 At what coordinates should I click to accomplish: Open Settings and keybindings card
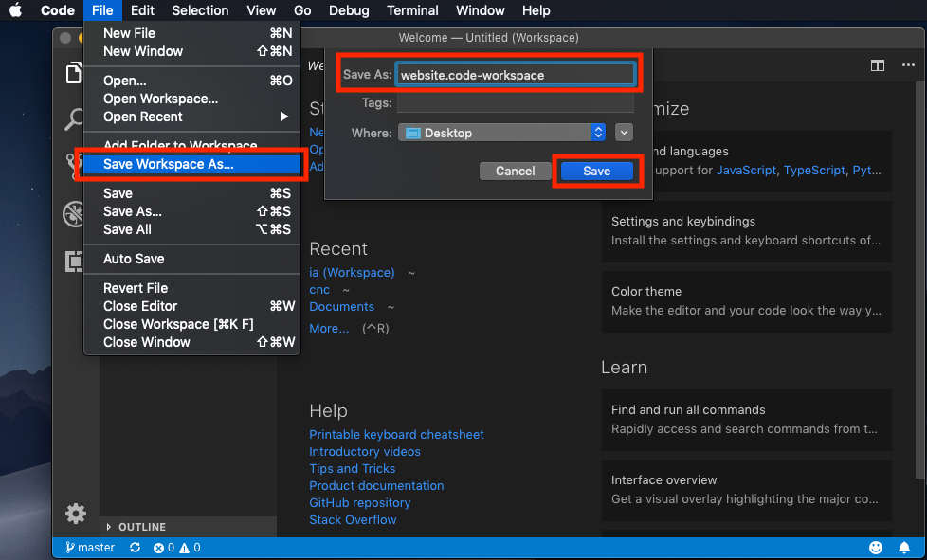click(747, 231)
